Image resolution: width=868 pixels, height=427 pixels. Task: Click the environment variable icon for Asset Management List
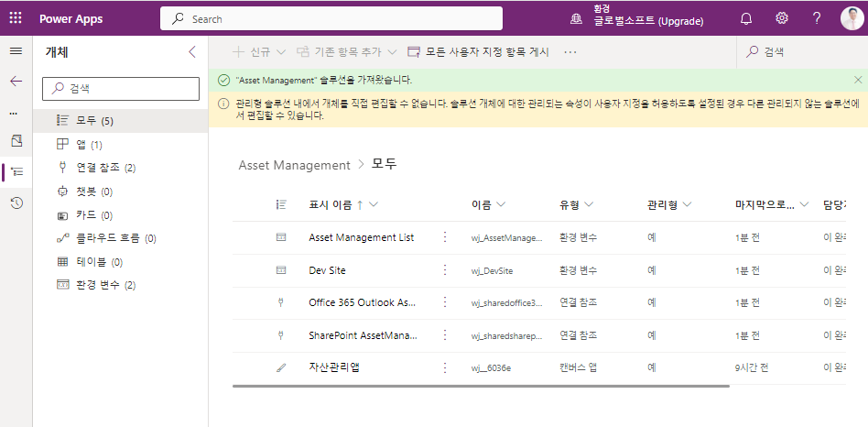tap(281, 237)
